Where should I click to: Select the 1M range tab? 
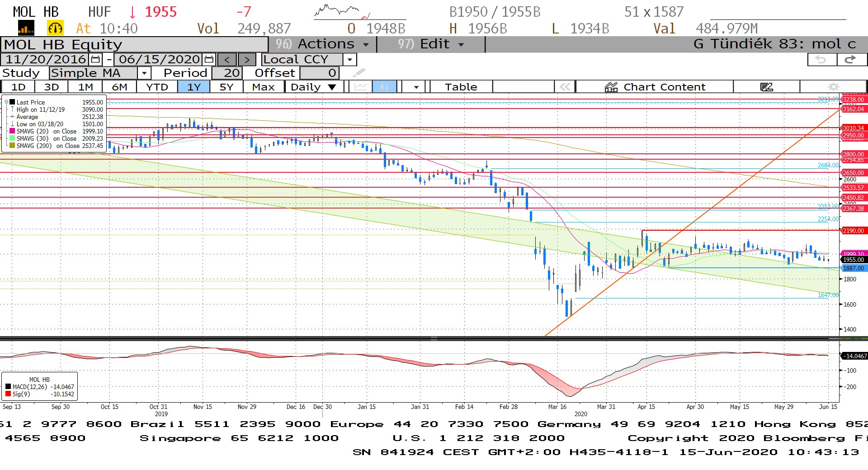[85, 87]
